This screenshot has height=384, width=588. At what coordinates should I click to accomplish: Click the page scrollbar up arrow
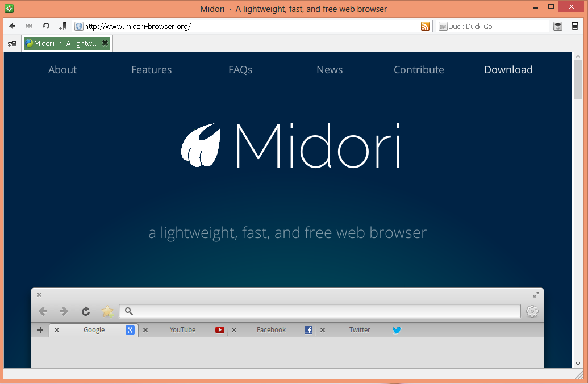578,56
